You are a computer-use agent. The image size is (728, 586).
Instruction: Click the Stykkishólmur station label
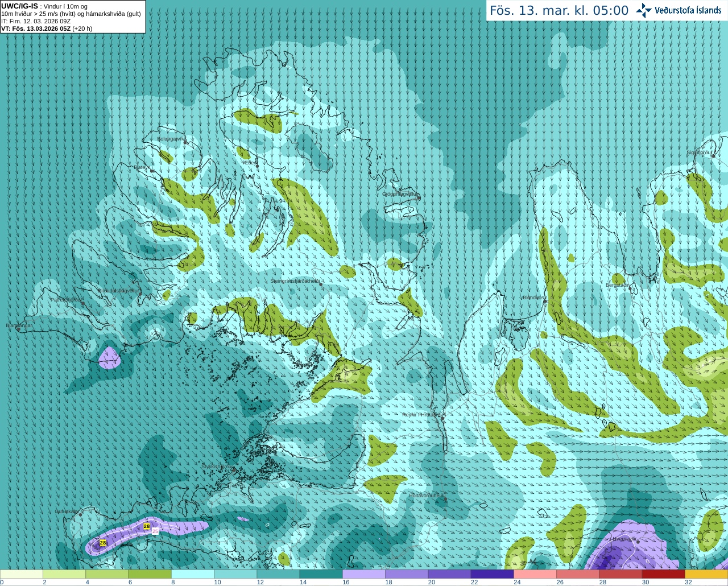tap(217, 467)
